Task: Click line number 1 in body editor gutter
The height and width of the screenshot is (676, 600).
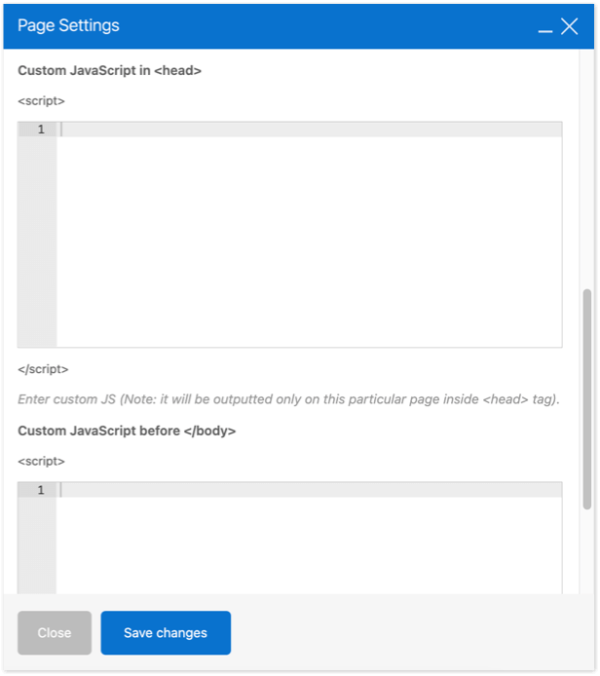Action: [41, 490]
